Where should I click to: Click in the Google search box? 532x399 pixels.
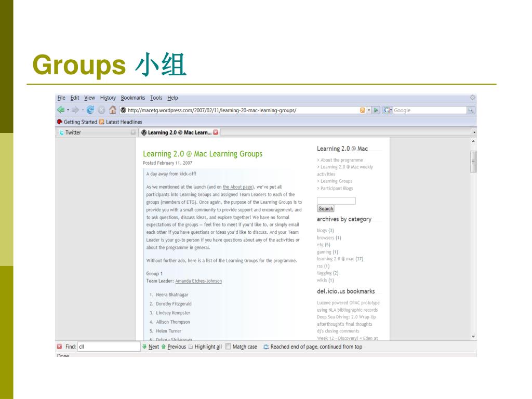coord(430,110)
